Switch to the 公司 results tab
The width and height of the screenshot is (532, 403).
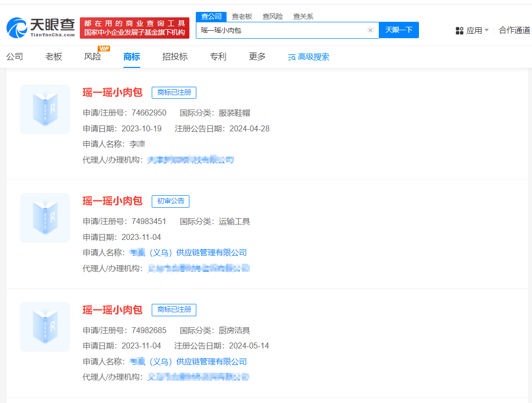point(14,57)
